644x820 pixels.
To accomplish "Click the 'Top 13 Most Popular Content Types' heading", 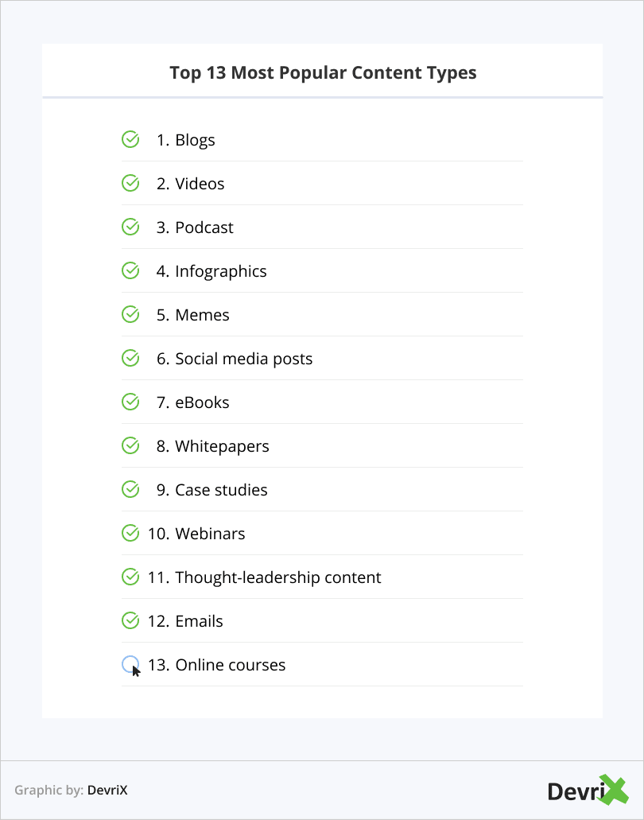I will click(x=323, y=73).
